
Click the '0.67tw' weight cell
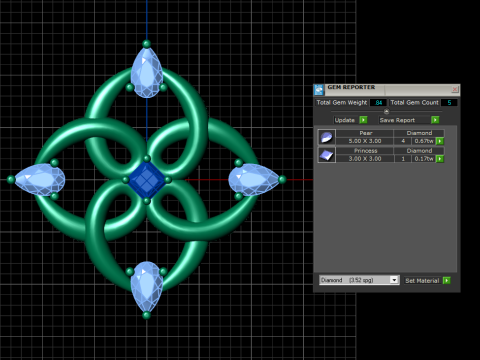[424, 141]
